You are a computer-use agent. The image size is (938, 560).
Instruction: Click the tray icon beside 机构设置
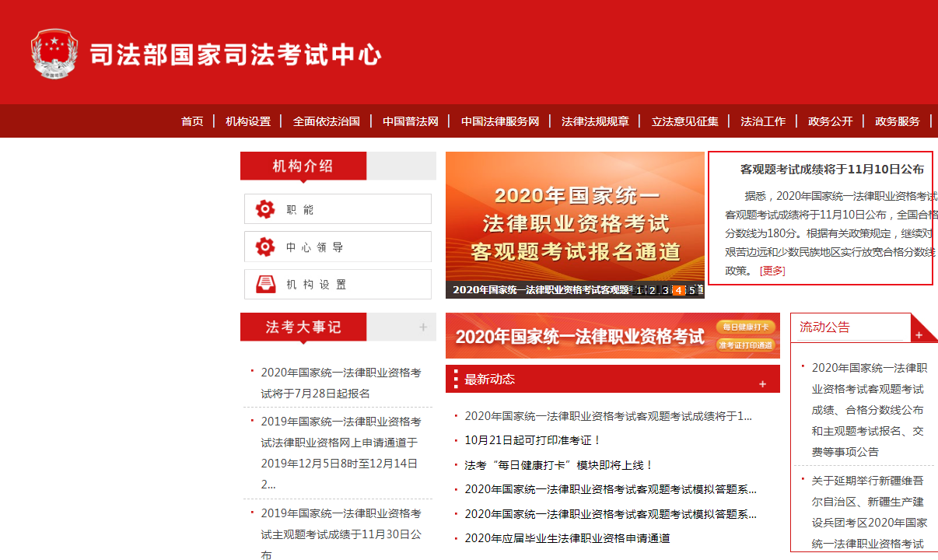pyautogui.click(x=265, y=285)
